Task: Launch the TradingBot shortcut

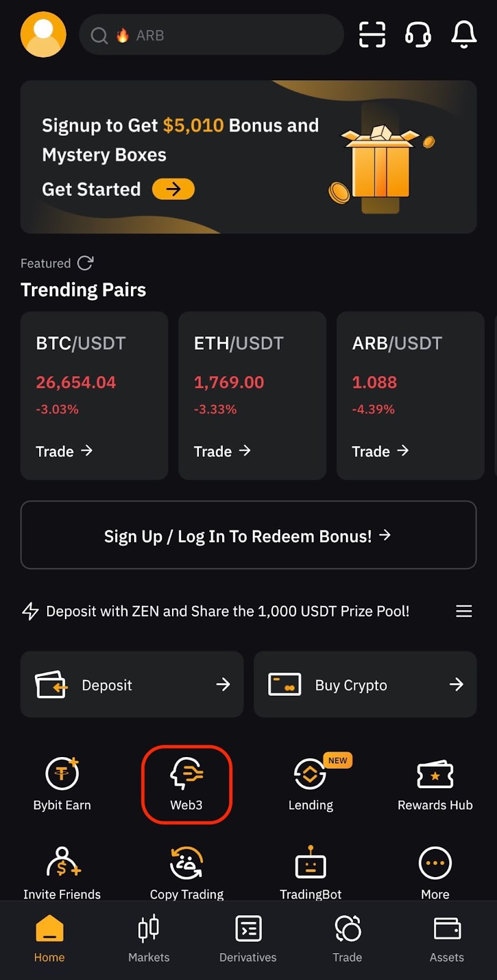Action: (311, 873)
